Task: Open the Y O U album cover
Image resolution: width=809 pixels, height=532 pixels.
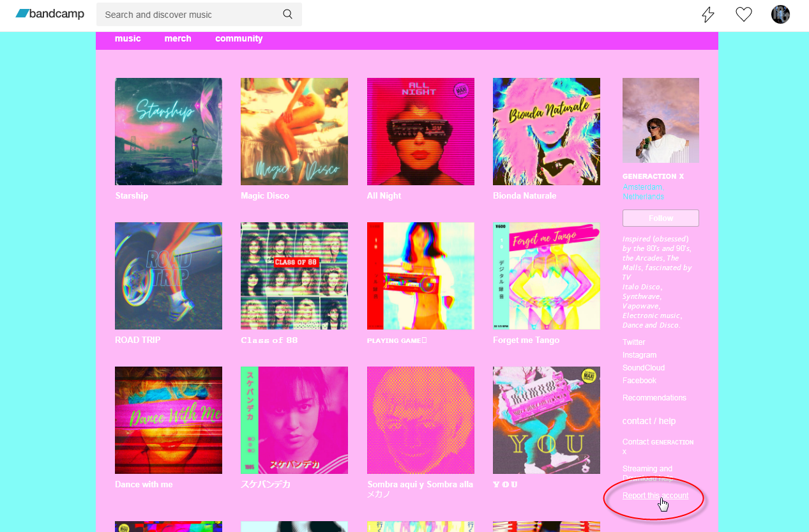Action: pyautogui.click(x=547, y=420)
